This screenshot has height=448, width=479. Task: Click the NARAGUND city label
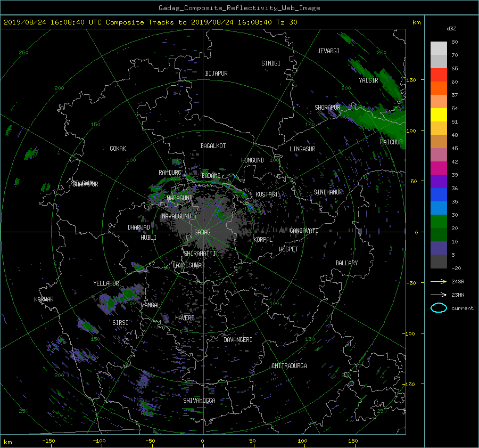point(180,198)
